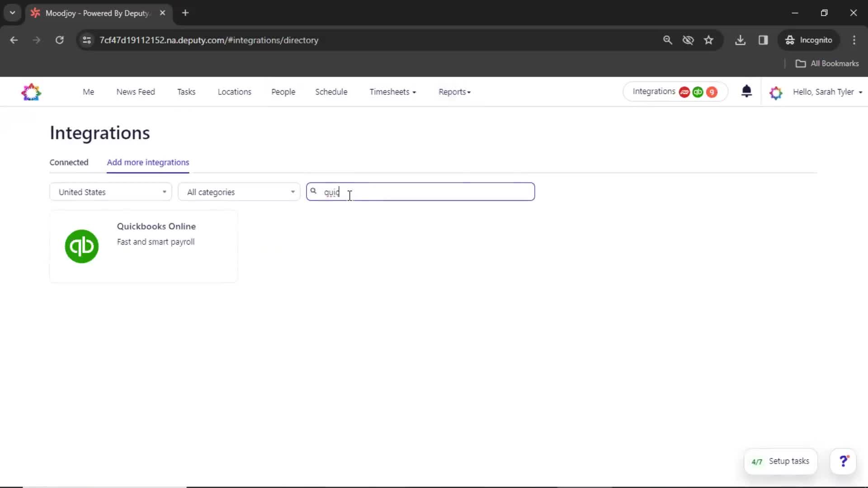868x488 pixels.
Task: Select the Add more integrations tab
Action: click(147, 162)
